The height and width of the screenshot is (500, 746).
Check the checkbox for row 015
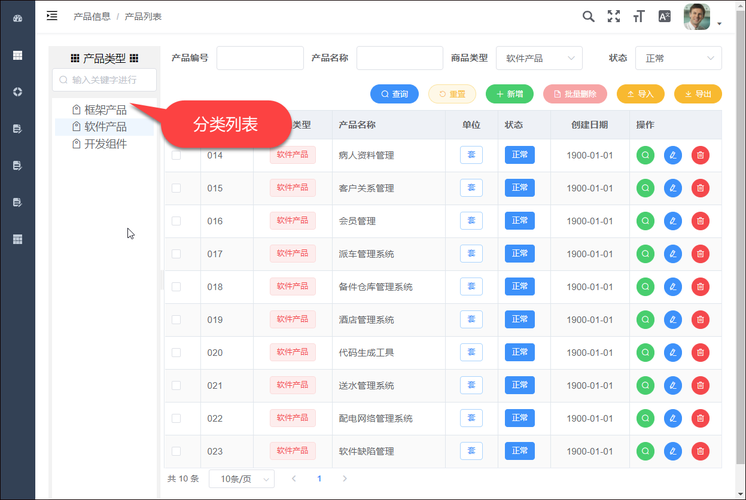pos(176,188)
